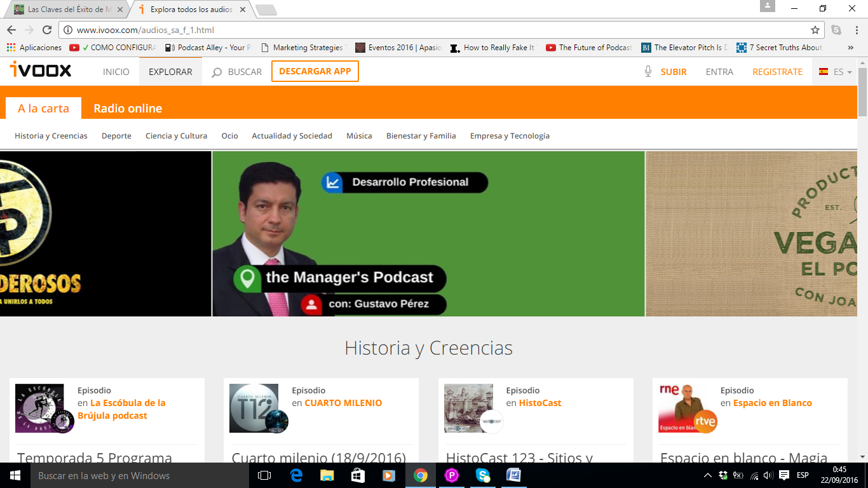Image resolution: width=868 pixels, height=488 pixels.
Task: Open the Podcast Alley bookmark
Action: 208,48
